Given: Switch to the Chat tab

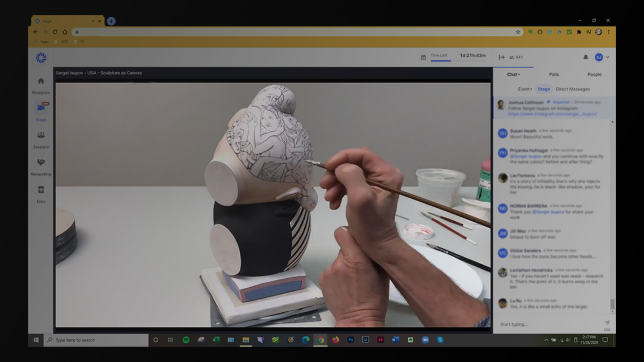Looking at the screenshot, I should [x=513, y=74].
